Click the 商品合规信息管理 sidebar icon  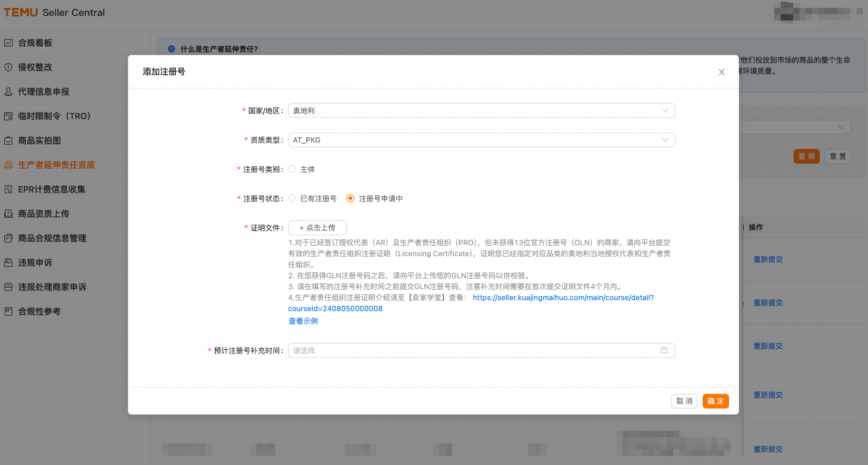tap(8, 238)
